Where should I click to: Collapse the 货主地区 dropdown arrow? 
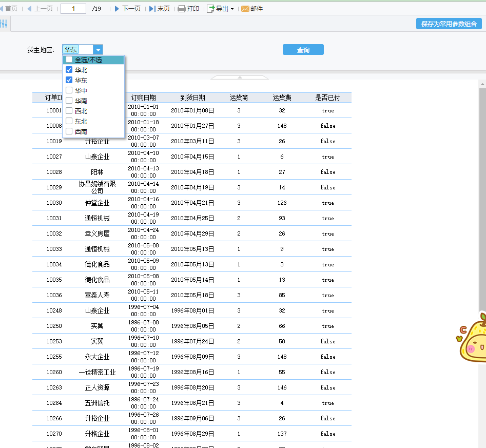98,50
